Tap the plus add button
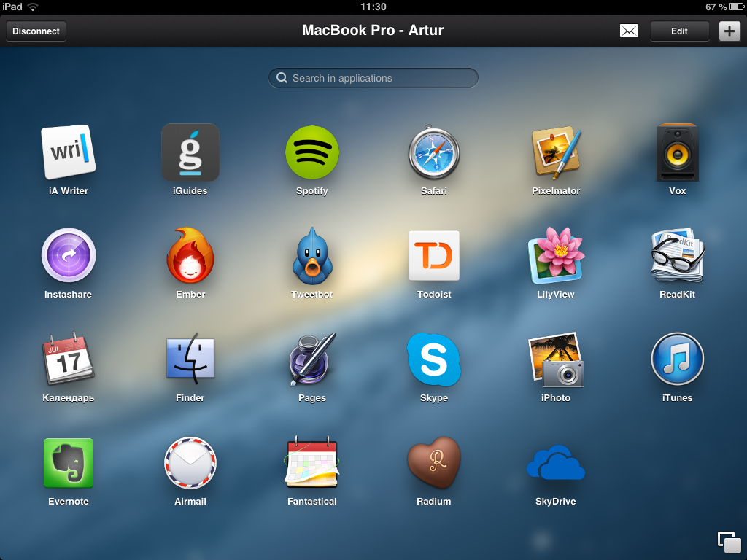 coord(729,31)
